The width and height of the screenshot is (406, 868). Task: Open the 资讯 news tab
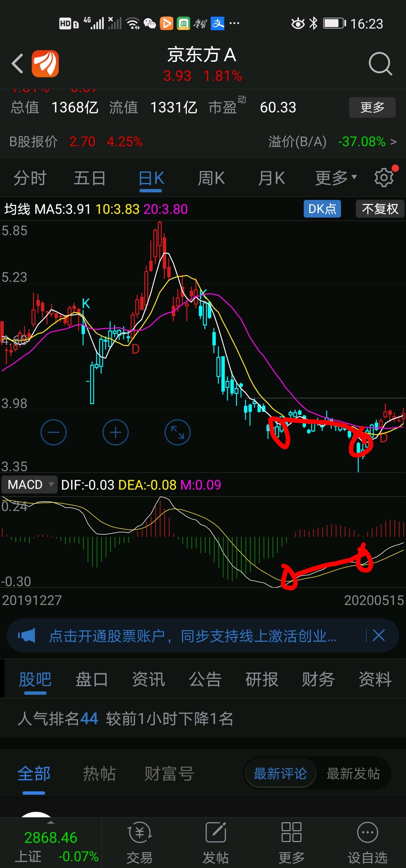pos(148,679)
